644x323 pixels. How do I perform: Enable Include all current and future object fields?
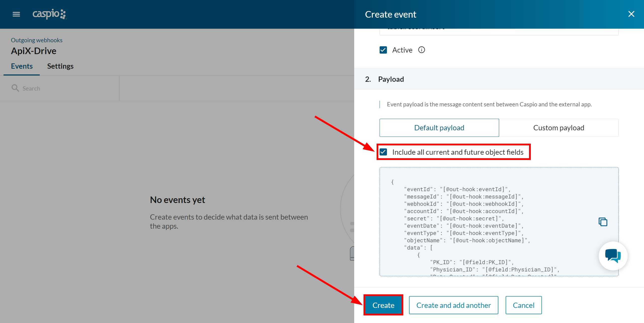(383, 152)
